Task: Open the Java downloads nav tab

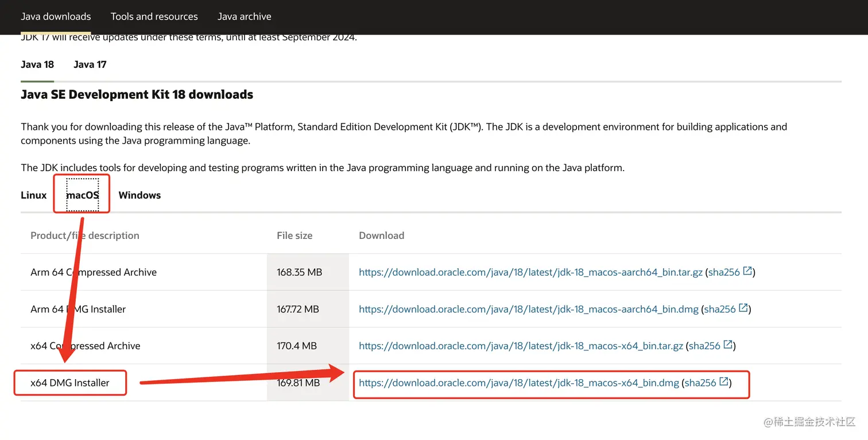Action: pos(56,17)
